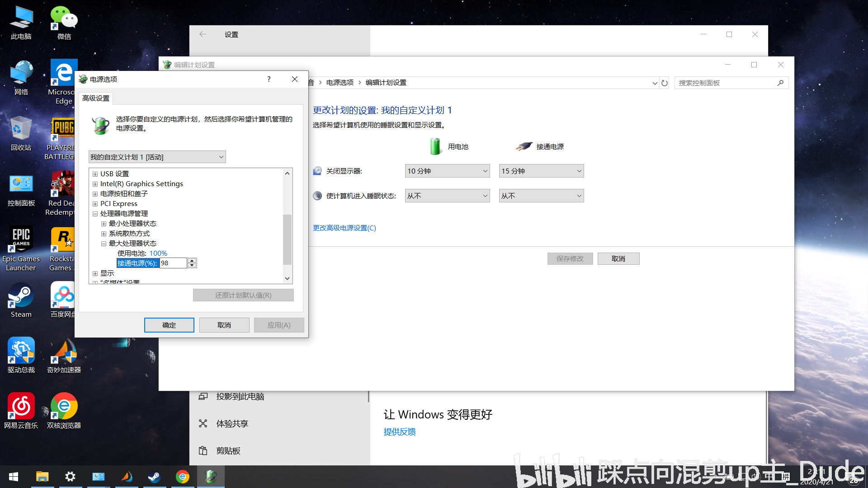Screen dimensions: 868x488
Task: Open the 百度网盘 desktop shortcut
Action: tap(62, 300)
